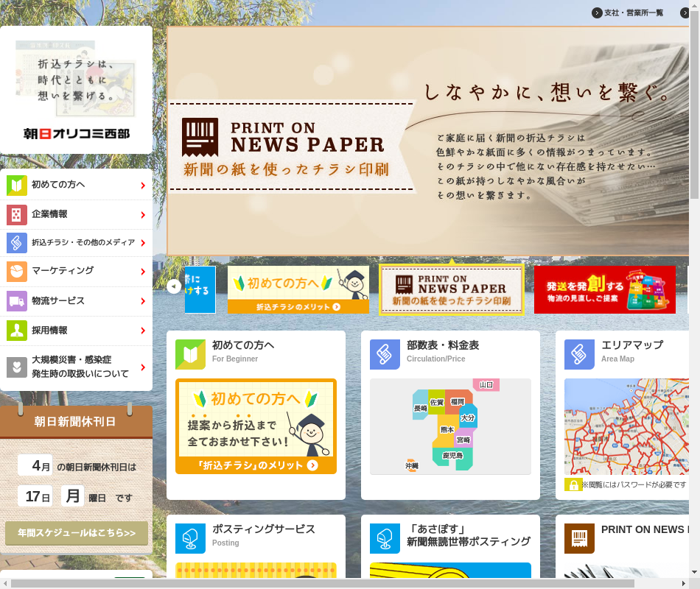Viewport: 700px width, 589px height.
Task: Open 物流サービス in sidebar menu
Action: (76, 301)
